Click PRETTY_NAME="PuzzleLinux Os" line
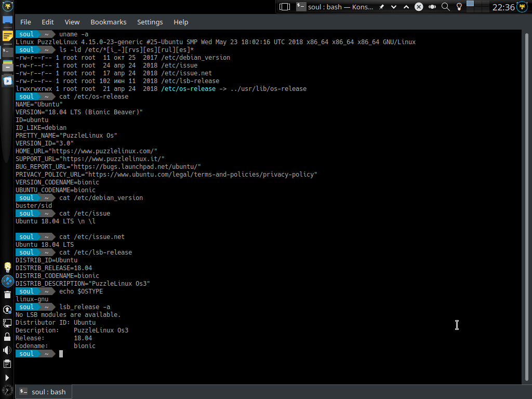Screen dimensions: 532x399 click(66, 136)
